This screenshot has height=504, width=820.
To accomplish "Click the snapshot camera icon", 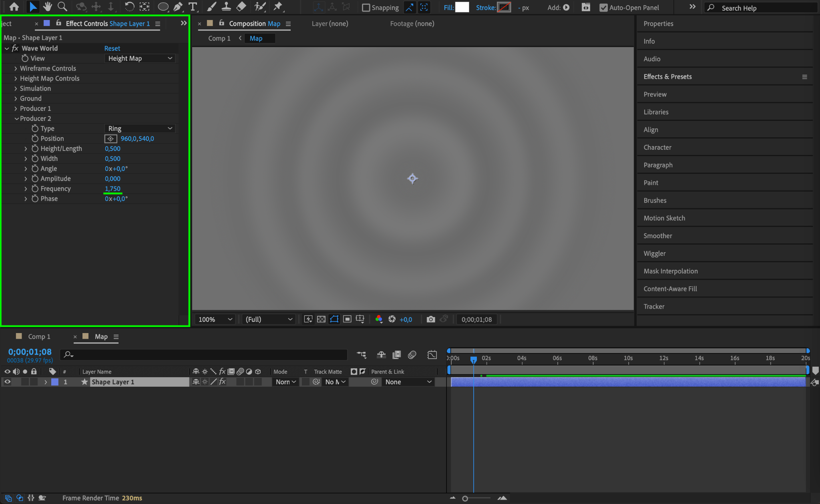I will point(430,319).
